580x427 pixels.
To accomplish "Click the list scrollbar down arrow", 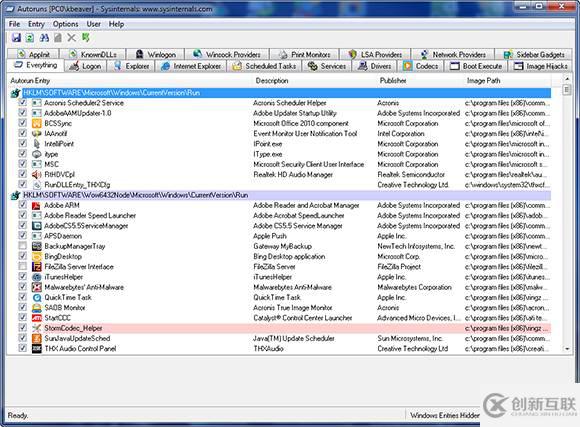I will (x=567, y=349).
